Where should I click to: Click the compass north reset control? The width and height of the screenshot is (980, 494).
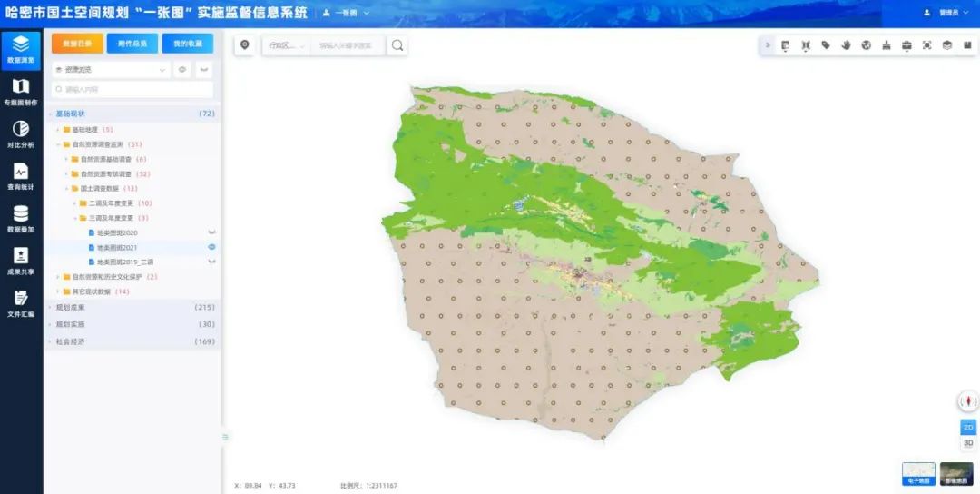(968, 401)
